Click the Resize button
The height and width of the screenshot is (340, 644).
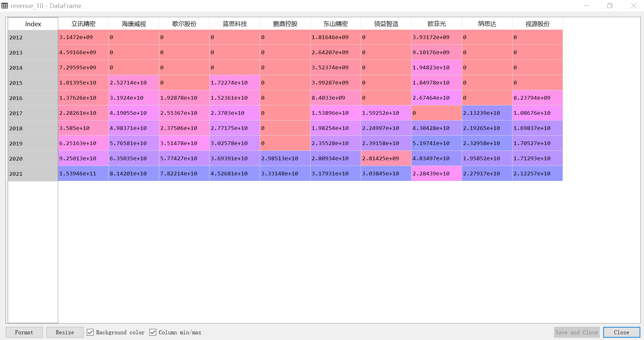pos(65,332)
